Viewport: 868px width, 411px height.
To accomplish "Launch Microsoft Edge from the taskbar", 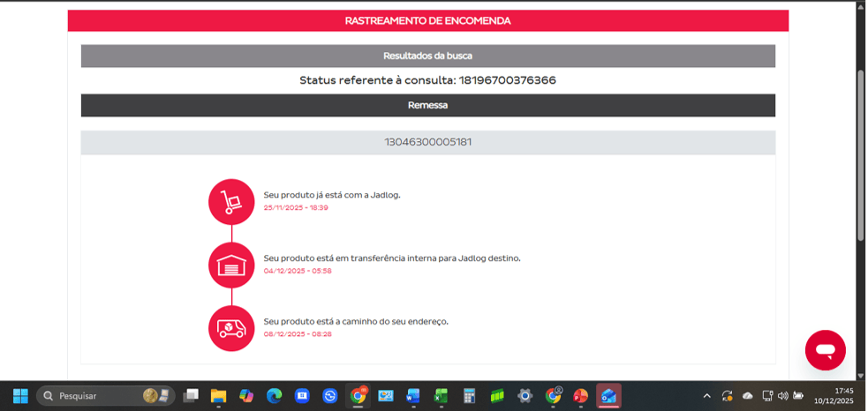I will tap(275, 396).
